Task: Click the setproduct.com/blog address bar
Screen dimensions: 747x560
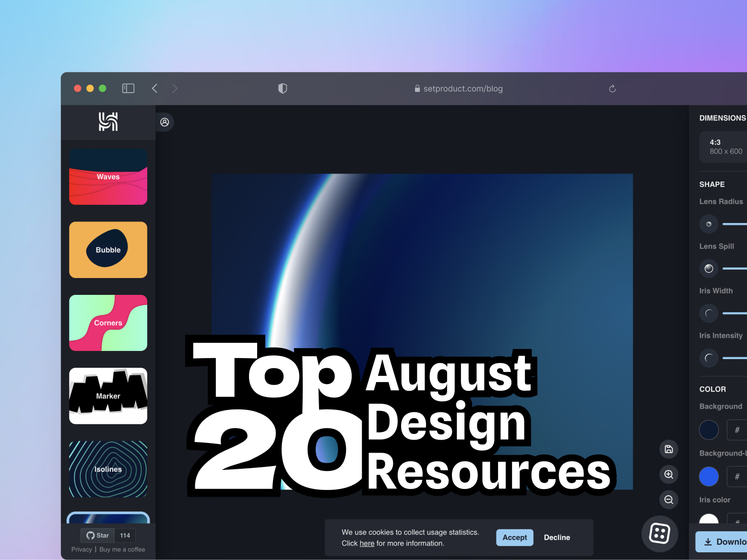Action: coord(458,89)
